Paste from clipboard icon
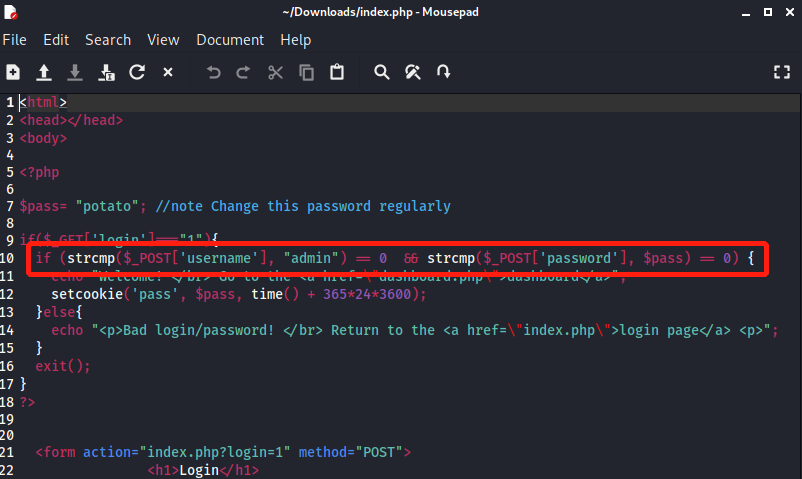This screenshot has height=479, width=802. pyautogui.click(x=337, y=72)
